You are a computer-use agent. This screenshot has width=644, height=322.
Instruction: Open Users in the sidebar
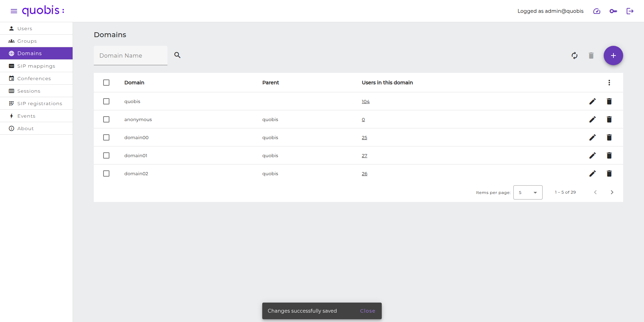coord(36,28)
